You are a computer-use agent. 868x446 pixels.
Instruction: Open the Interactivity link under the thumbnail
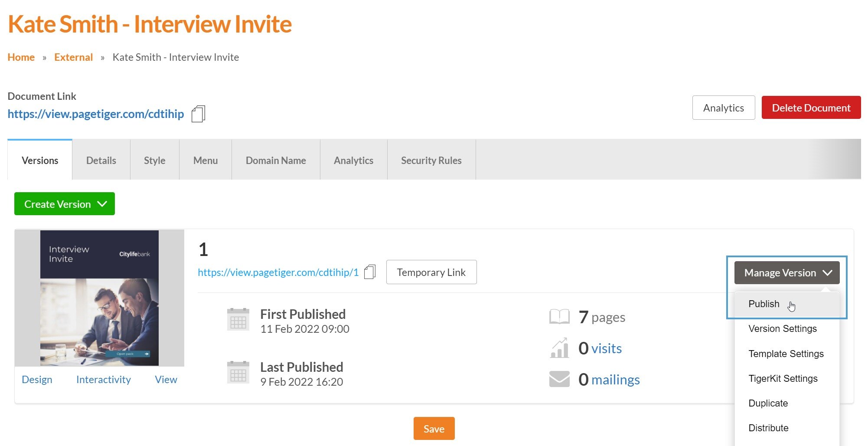103,380
